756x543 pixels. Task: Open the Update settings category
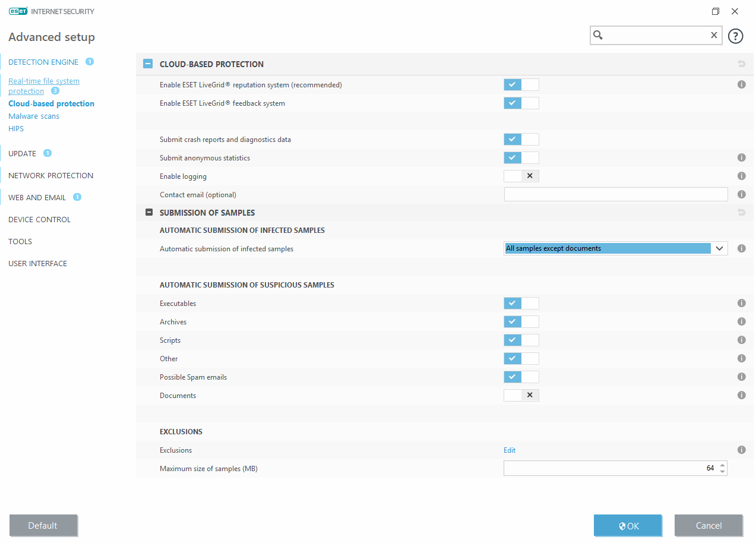[x=23, y=153]
